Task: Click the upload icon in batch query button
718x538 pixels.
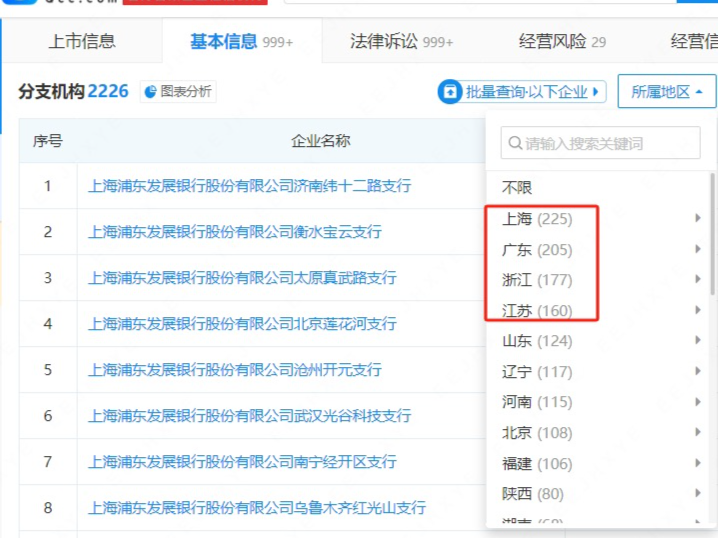Action: pos(450,92)
